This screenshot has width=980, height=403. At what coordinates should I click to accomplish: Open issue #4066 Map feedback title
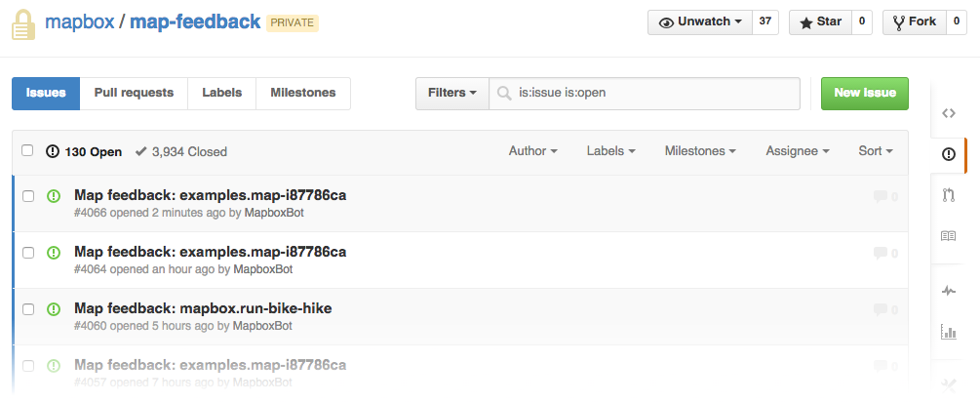210,195
